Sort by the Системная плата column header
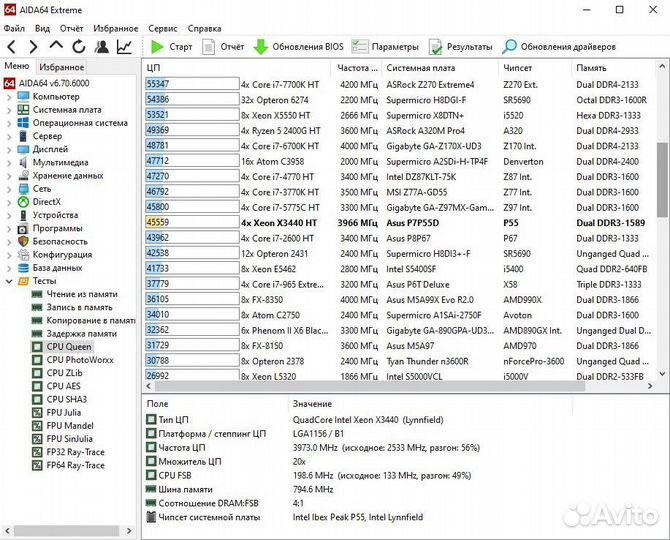670x540 pixels. (439, 68)
